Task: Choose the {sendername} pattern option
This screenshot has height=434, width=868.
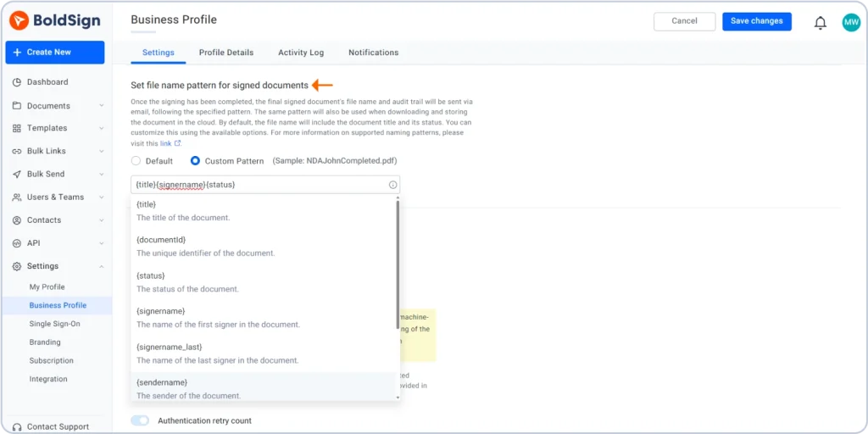Action: coord(264,387)
